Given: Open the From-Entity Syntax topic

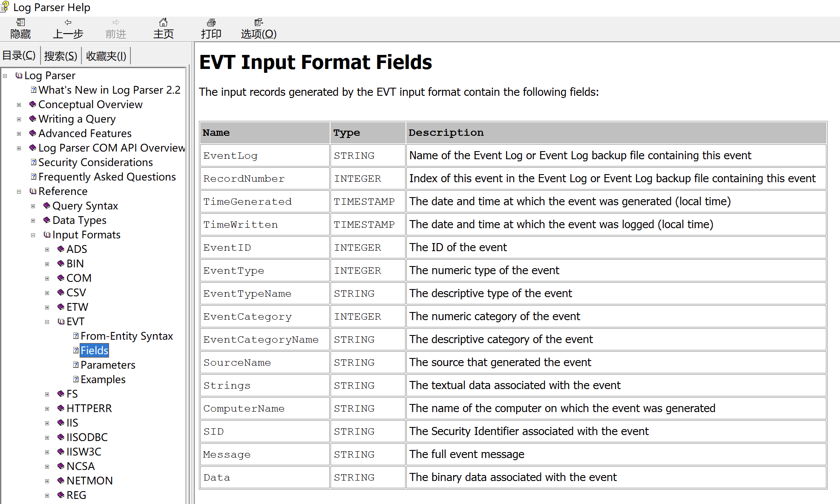Looking at the screenshot, I should (127, 336).
